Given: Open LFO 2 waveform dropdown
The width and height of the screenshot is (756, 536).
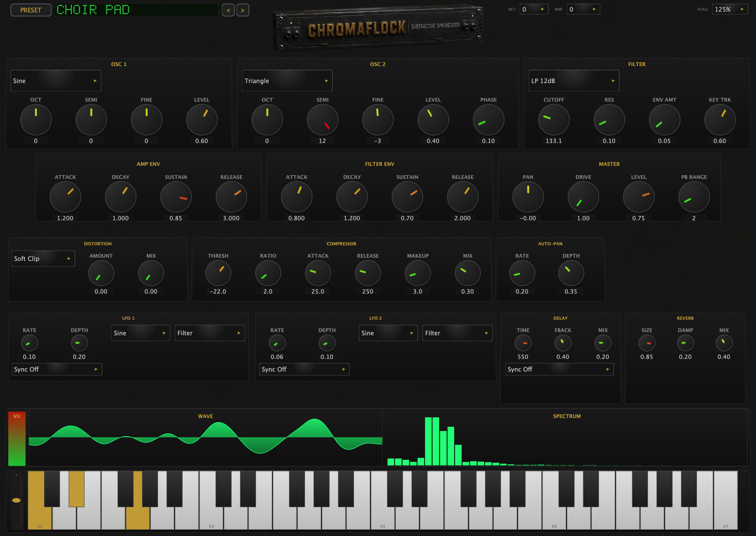Looking at the screenshot, I should pos(388,333).
